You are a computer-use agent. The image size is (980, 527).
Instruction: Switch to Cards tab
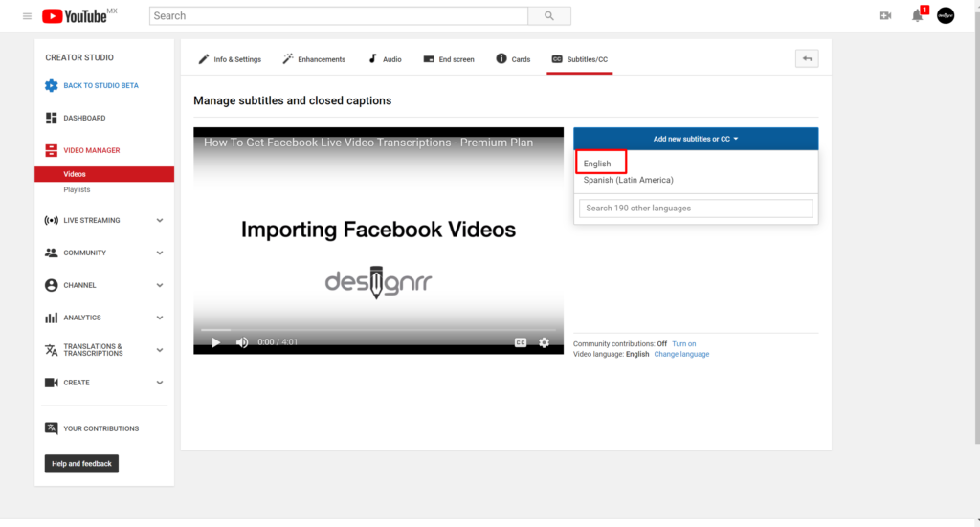513,59
